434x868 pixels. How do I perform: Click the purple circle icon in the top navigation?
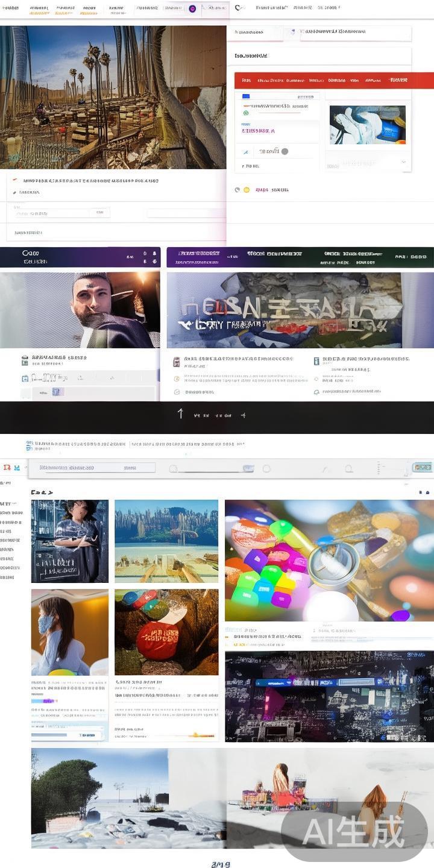192,8
